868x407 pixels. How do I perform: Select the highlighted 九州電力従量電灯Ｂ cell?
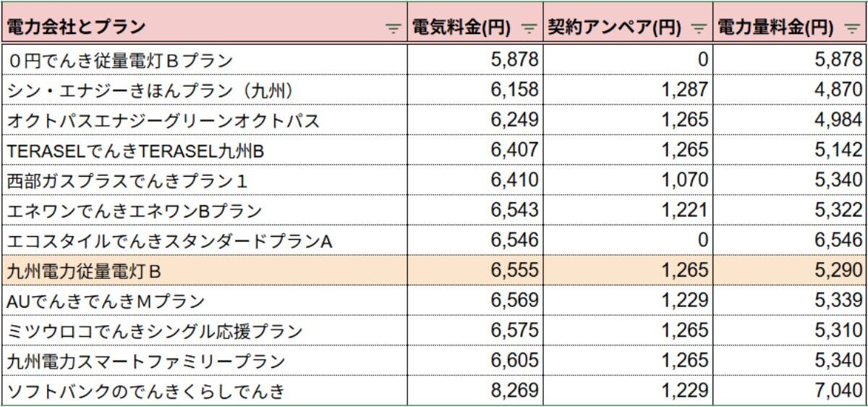204,270
